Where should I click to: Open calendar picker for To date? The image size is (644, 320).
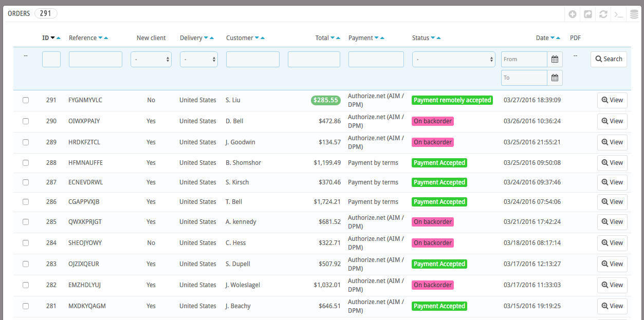[x=555, y=78]
